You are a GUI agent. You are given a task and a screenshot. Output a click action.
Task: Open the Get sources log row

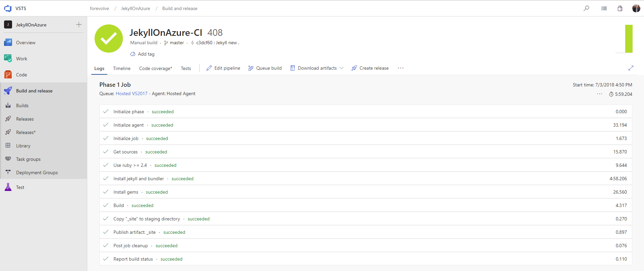tap(366, 152)
